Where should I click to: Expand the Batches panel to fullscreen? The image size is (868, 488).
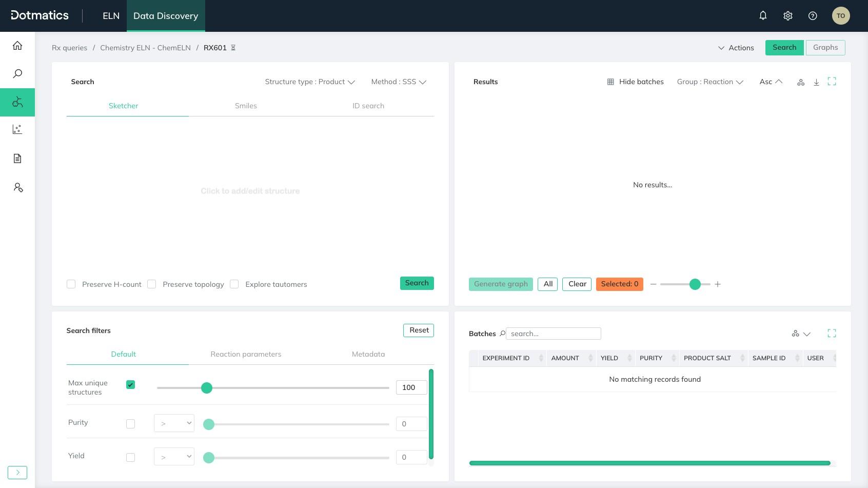click(832, 334)
